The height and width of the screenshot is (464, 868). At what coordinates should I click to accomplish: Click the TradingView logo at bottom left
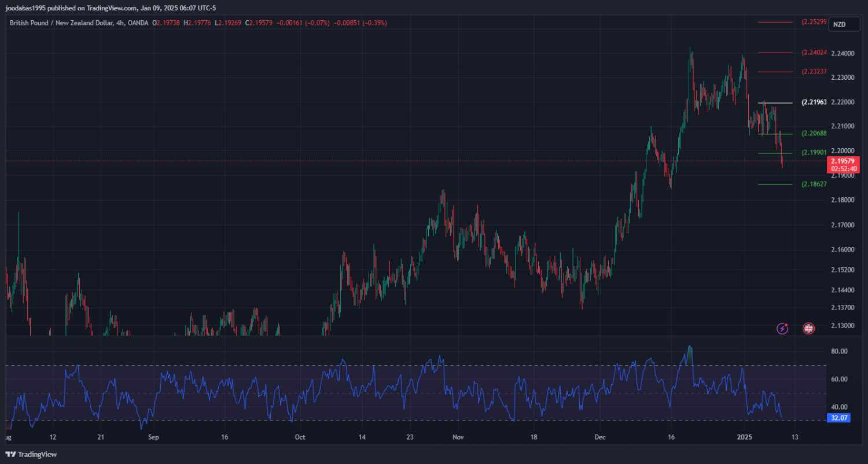click(31, 454)
